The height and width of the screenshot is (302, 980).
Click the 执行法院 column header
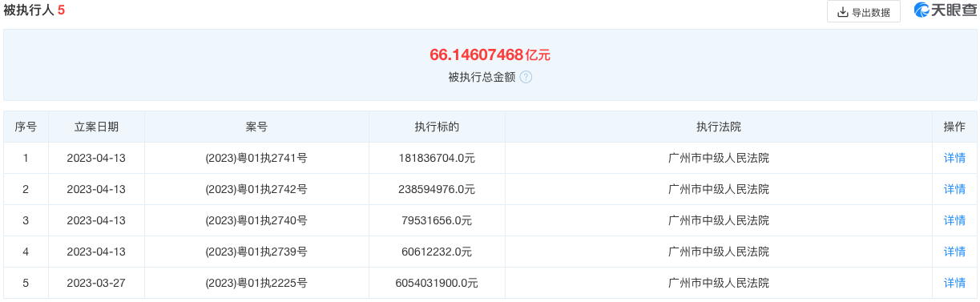[x=719, y=127]
